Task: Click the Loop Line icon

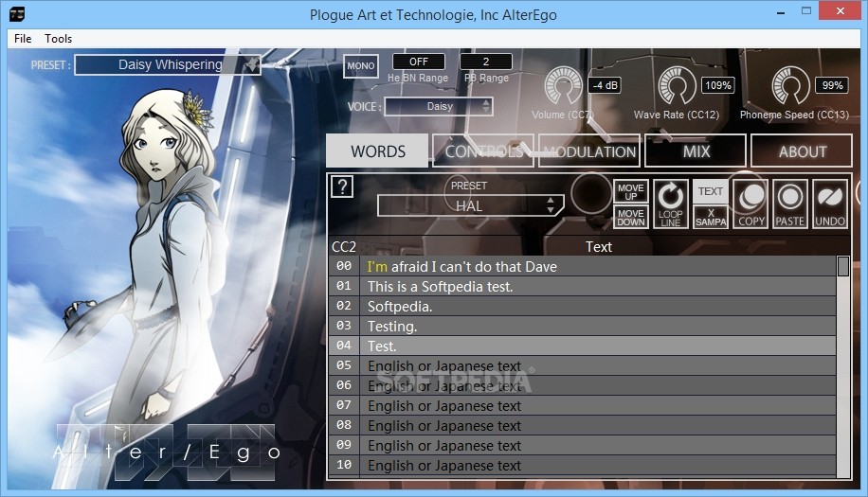Action: [670, 204]
